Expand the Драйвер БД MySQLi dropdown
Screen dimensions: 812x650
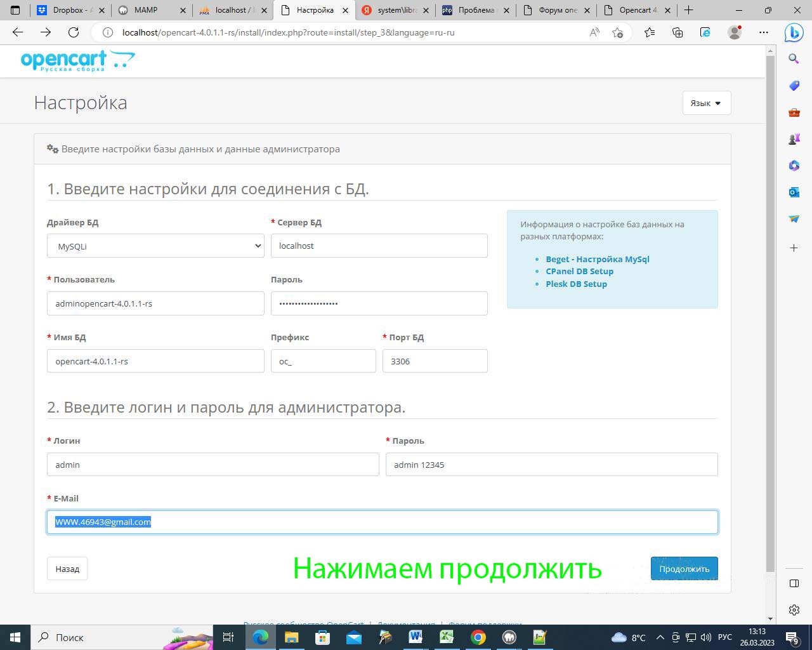155,246
